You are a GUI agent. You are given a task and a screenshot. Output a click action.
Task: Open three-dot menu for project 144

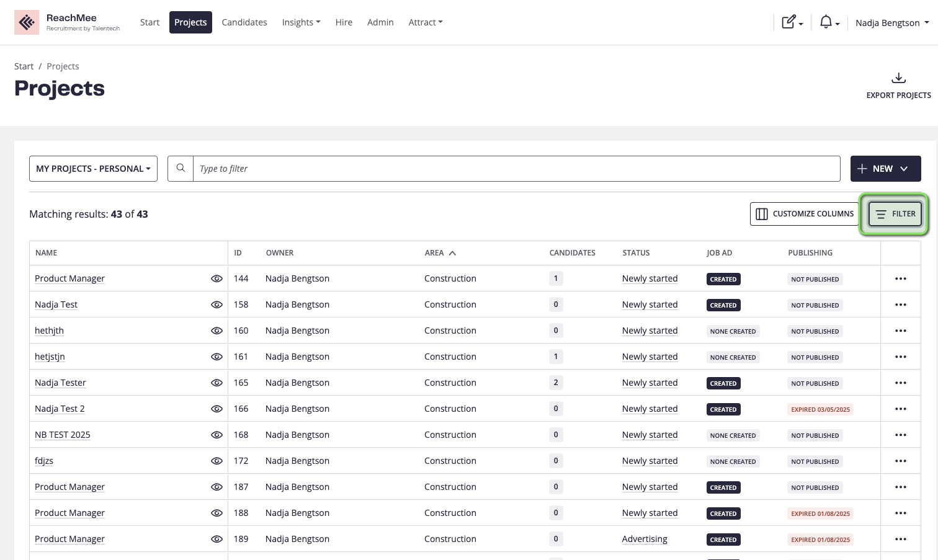(x=900, y=278)
